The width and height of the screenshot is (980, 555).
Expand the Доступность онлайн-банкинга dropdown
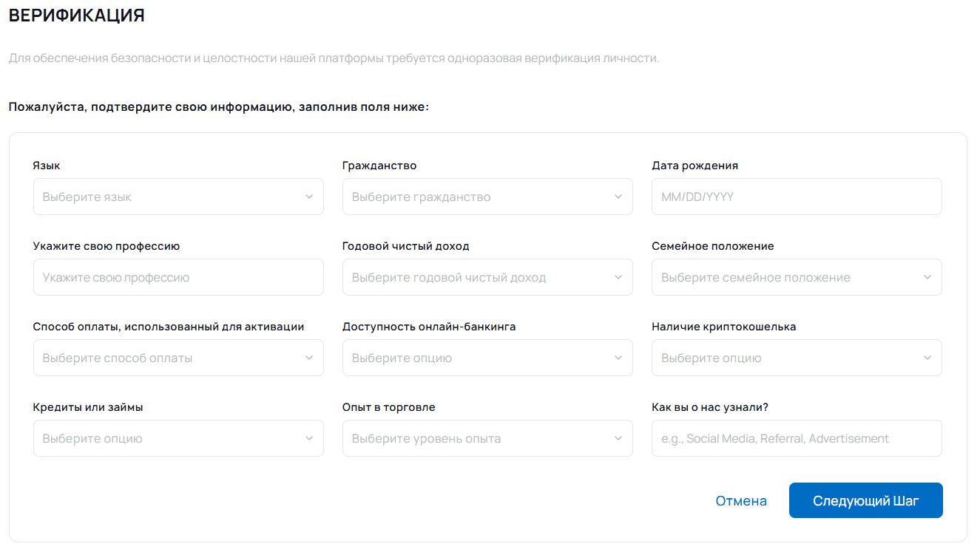click(x=487, y=358)
